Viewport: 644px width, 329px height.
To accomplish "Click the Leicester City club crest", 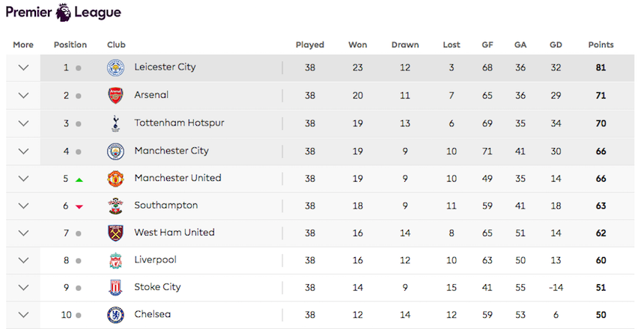I will [115, 67].
